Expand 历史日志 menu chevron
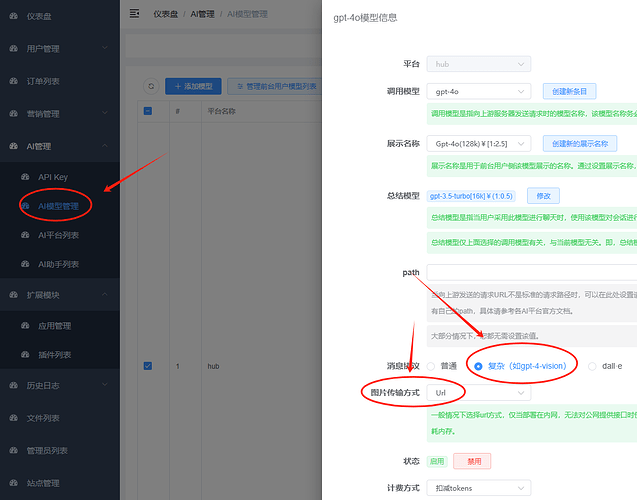The height and width of the screenshot is (500, 637). click(105, 385)
